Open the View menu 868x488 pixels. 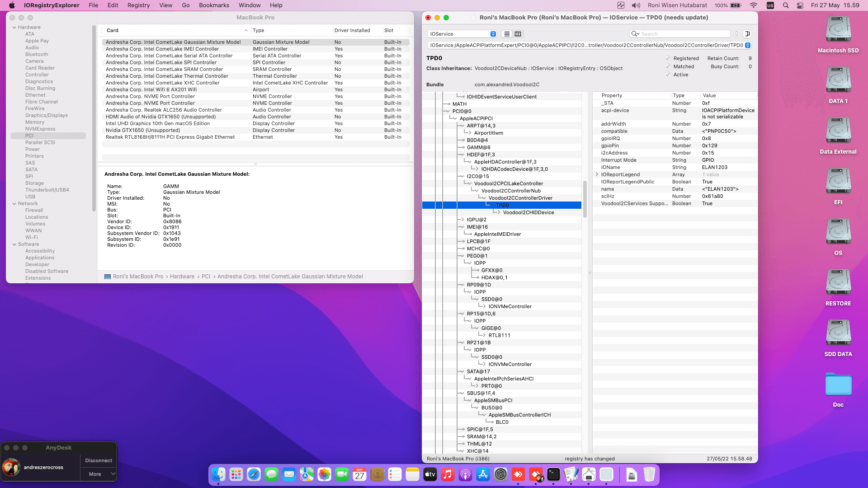click(x=165, y=5)
